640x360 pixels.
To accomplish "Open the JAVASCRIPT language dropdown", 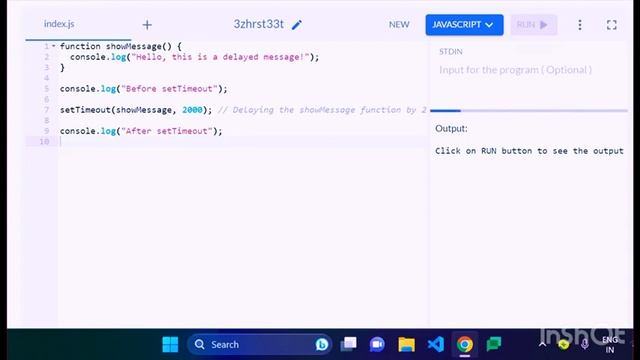I will pos(464,25).
